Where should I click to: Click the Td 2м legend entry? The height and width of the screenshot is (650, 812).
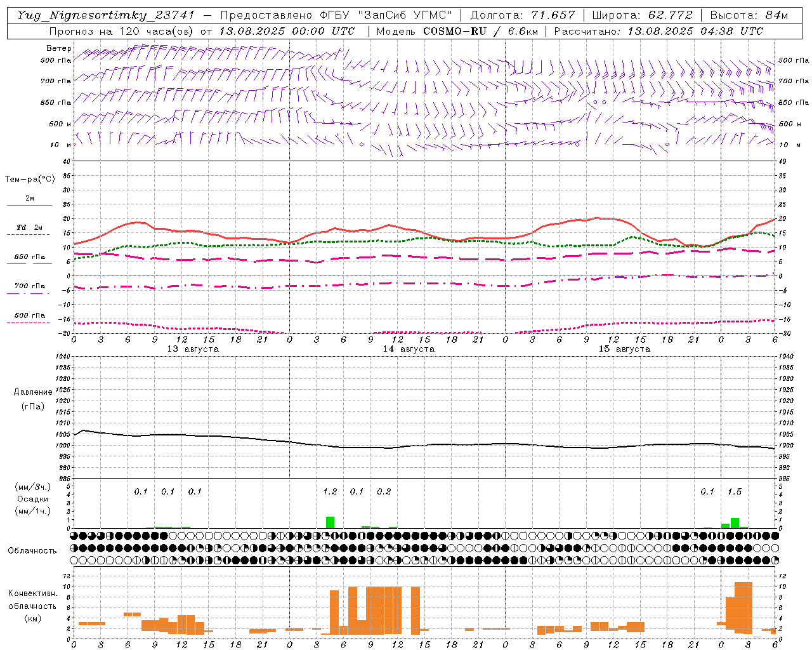pos(30,227)
